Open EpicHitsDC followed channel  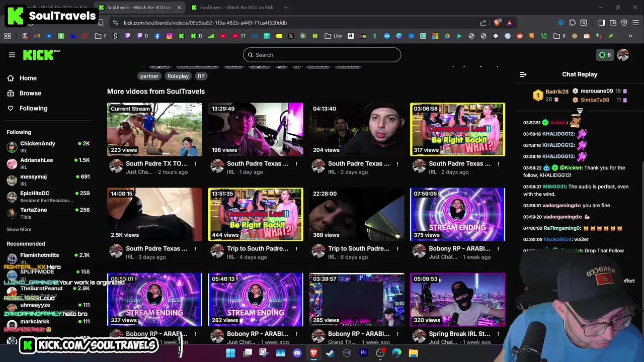48,197
